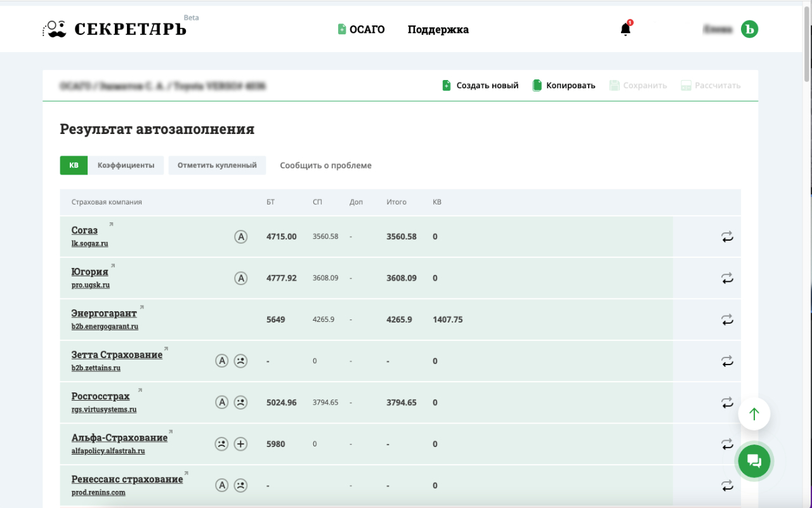Screen dimensions: 812x508
Task: Open rgs.virtusystems.ru link
Action: (x=104, y=410)
